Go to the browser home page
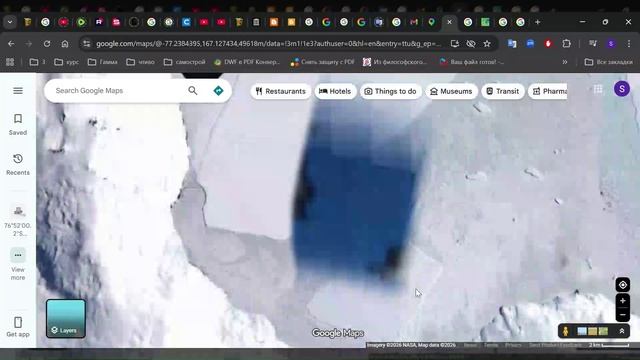This screenshot has width=640, height=360. pyautogui.click(x=65, y=44)
